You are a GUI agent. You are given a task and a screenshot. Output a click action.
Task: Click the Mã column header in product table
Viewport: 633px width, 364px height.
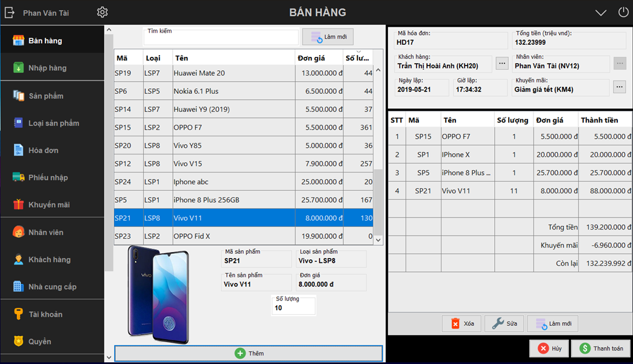[129, 58]
